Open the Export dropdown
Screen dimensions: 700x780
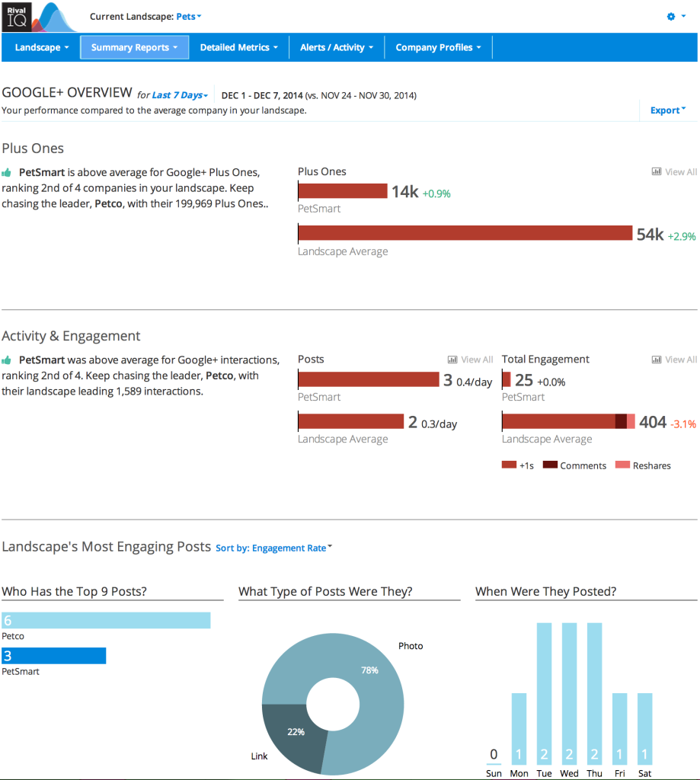click(668, 110)
